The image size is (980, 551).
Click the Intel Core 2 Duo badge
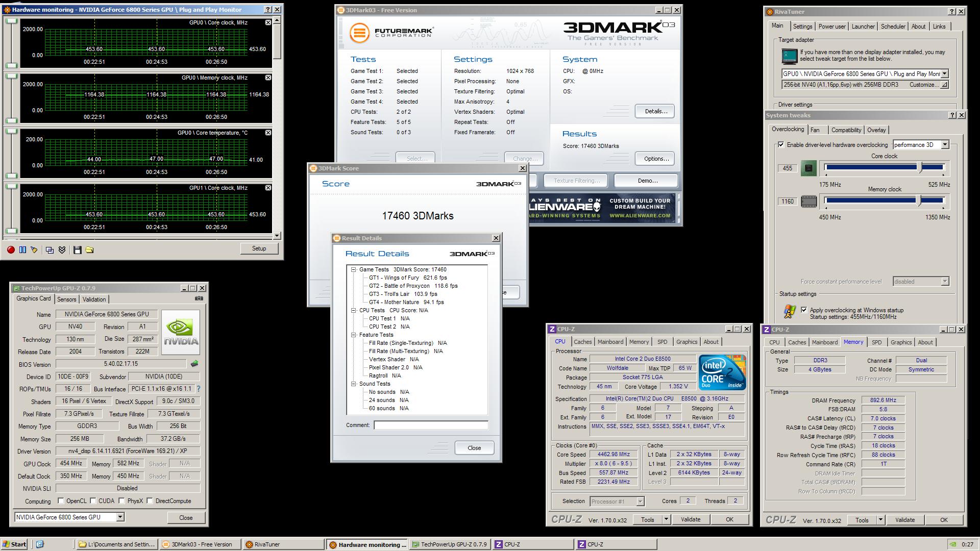722,372
